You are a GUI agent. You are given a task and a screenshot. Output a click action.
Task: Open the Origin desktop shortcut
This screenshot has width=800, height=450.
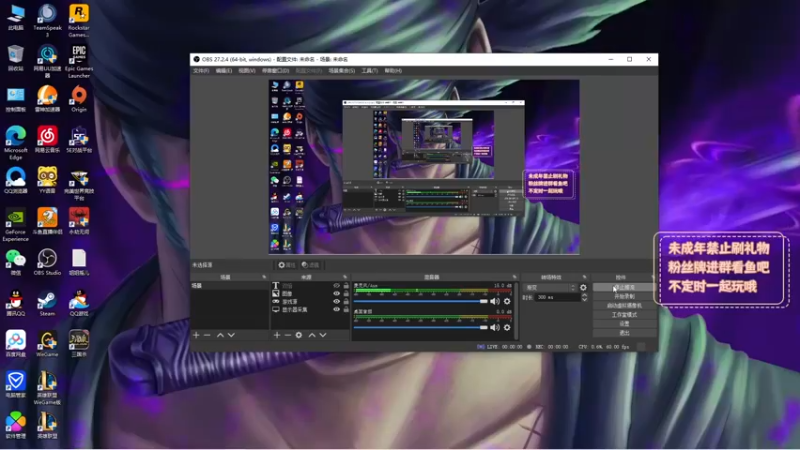(79, 99)
